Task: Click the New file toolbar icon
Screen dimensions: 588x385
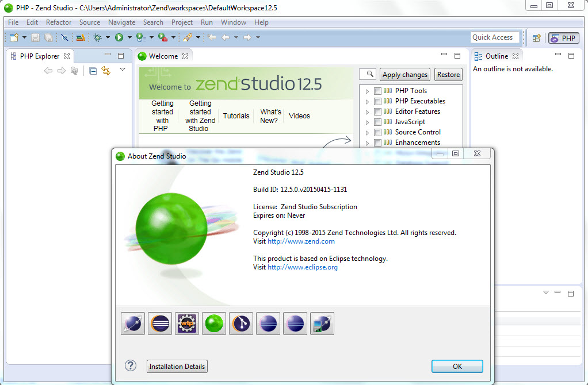Action: (x=14, y=37)
